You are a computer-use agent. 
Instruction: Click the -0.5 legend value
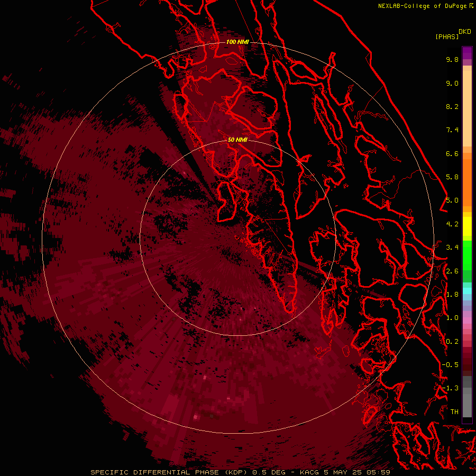coord(450,365)
